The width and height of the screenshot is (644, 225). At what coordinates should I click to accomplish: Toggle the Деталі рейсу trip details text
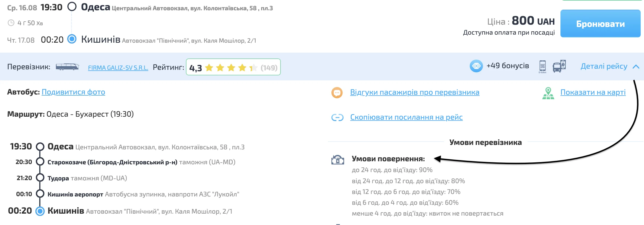pyautogui.click(x=604, y=67)
